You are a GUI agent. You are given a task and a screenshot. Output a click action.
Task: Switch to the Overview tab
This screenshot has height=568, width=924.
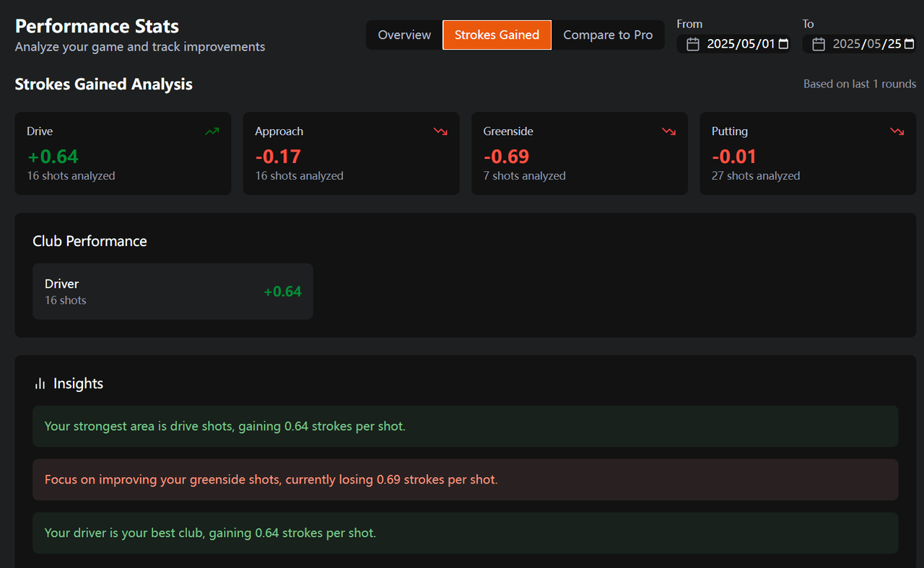click(x=404, y=35)
